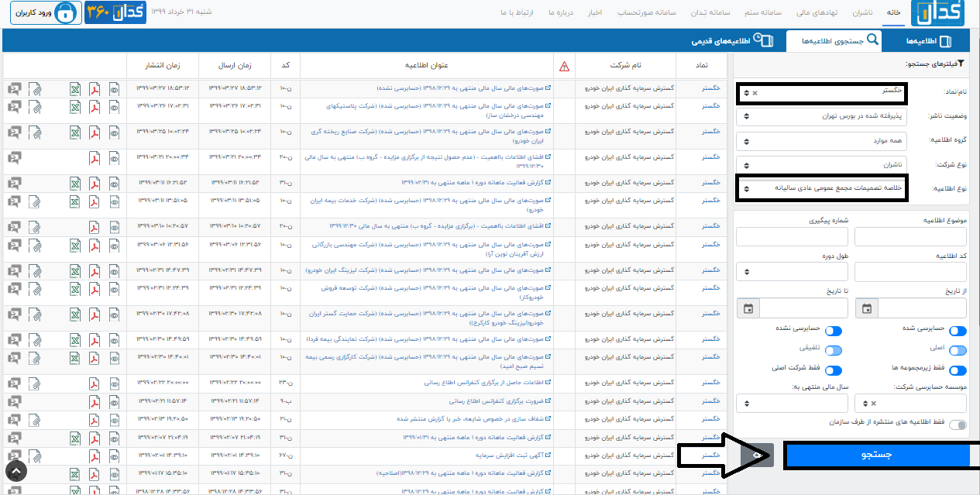Click comment bubble icon in the first row
The height and width of the screenshot is (495, 980).
(x=15, y=88)
